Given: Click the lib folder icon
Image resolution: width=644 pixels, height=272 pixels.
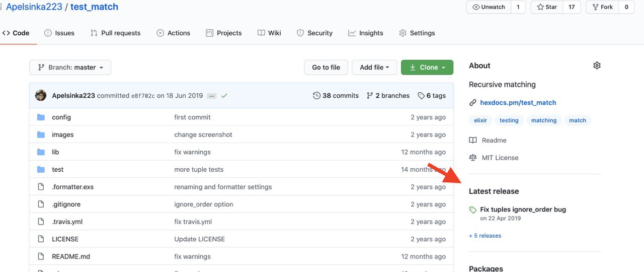Looking at the screenshot, I should click(41, 152).
